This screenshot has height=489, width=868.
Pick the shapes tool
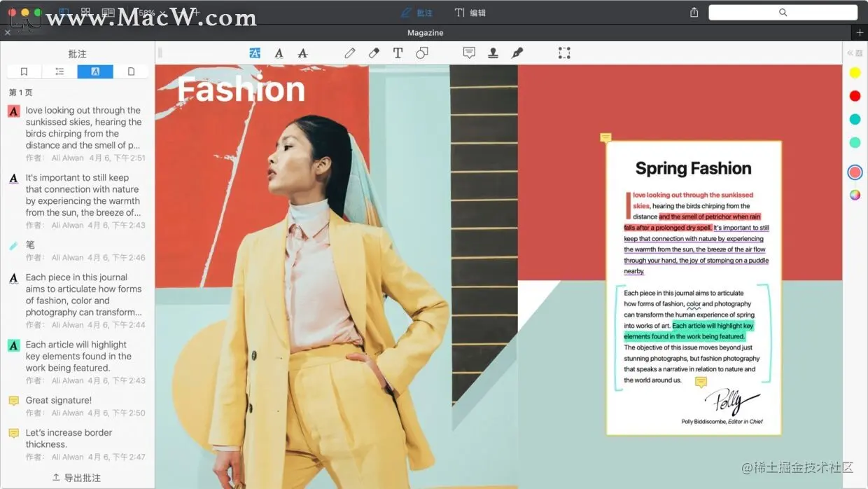(421, 53)
